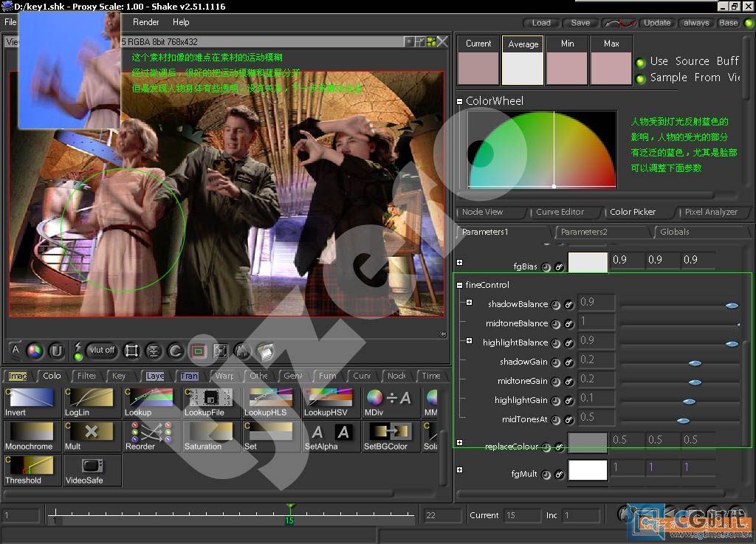Insert the VideoSafe node
Screen dimensions: 756x544
click(x=92, y=469)
